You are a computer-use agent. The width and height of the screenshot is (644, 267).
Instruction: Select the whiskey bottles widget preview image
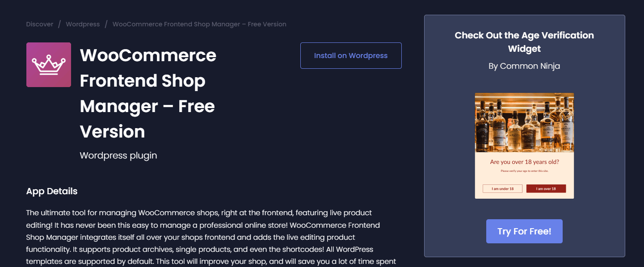pos(524,123)
